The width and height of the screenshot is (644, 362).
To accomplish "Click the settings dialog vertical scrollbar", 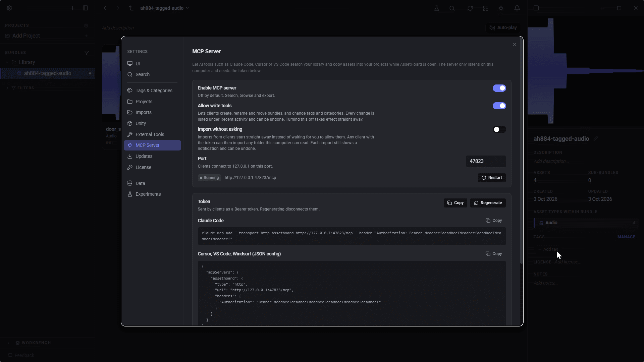I will (521, 151).
